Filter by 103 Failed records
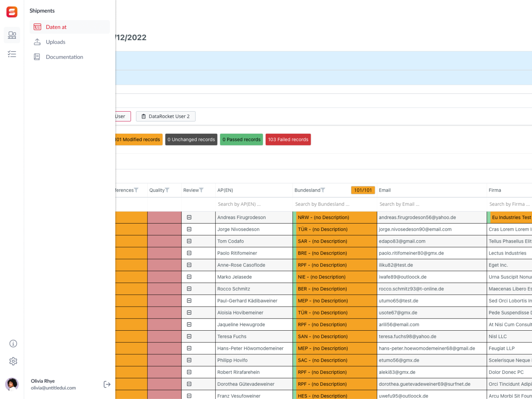 pyautogui.click(x=288, y=140)
